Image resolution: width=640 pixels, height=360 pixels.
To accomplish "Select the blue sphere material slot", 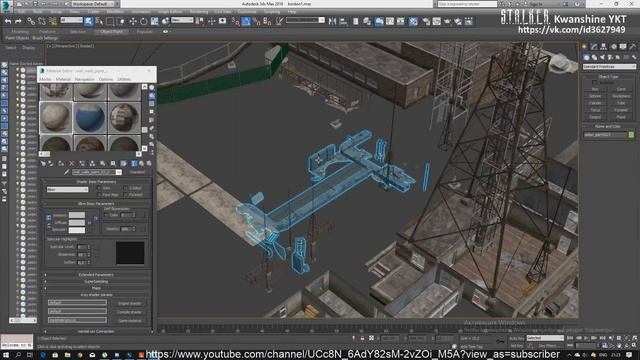I will pos(90,117).
